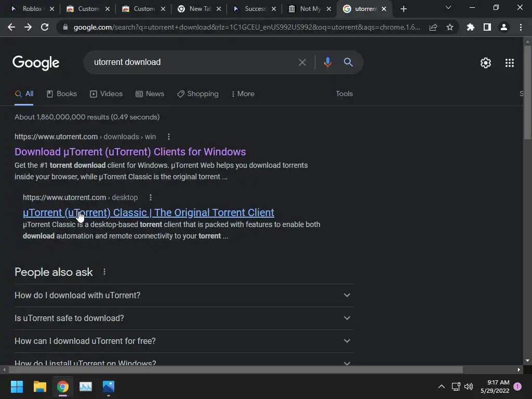Expand 'How can I download uTorrent for free?'
532x399 pixels.
click(184, 341)
